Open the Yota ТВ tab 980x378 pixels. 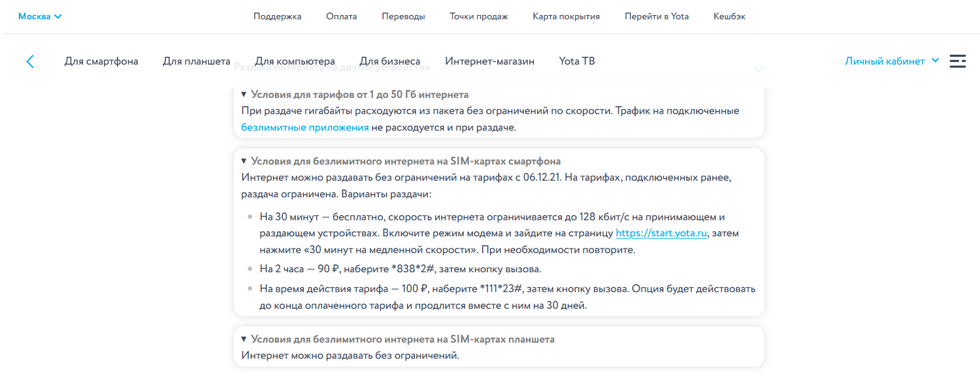(577, 61)
